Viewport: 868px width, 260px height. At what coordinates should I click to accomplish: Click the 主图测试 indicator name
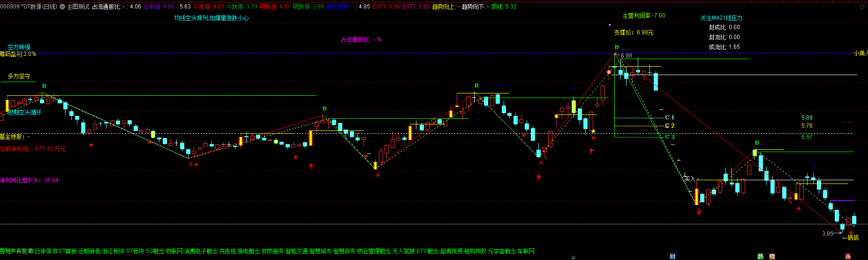tap(78, 7)
